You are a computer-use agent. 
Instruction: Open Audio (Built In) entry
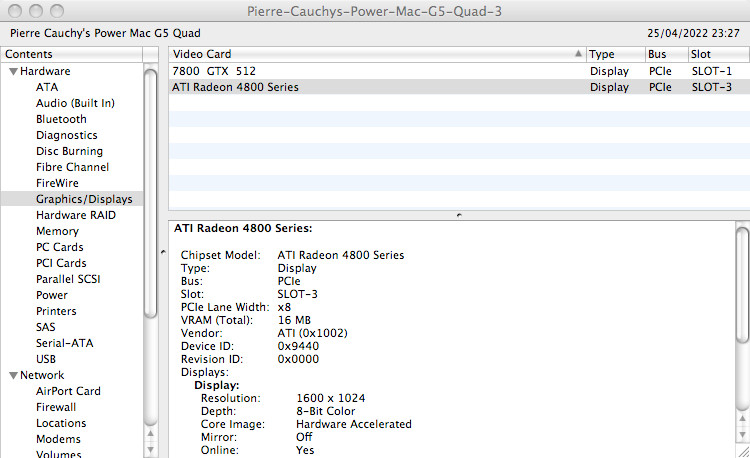tap(75, 103)
